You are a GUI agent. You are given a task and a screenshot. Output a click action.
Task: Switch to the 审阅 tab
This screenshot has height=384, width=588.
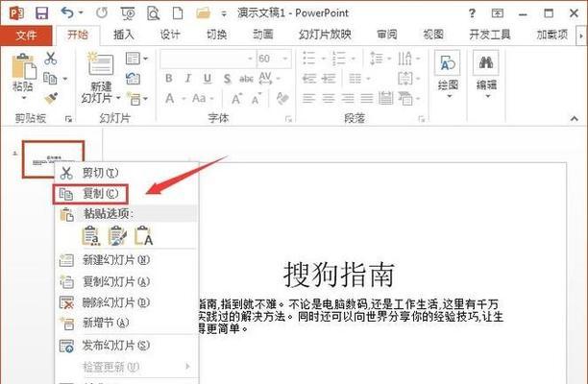[386, 35]
